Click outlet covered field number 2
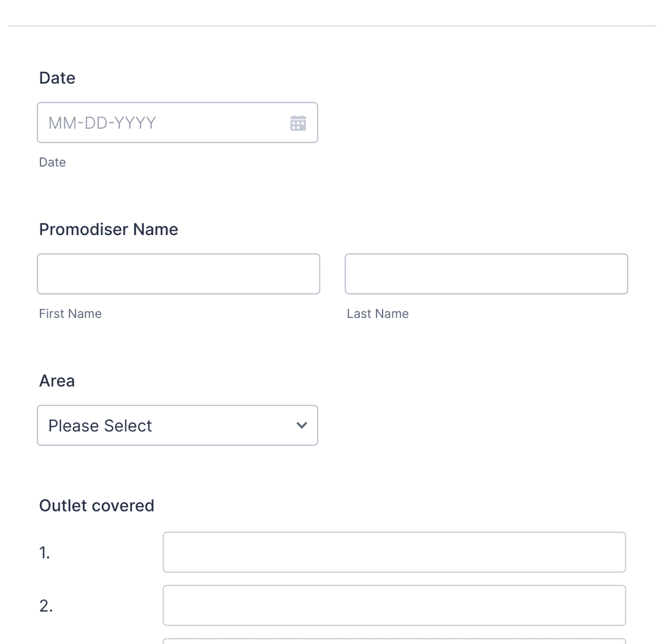 (394, 605)
